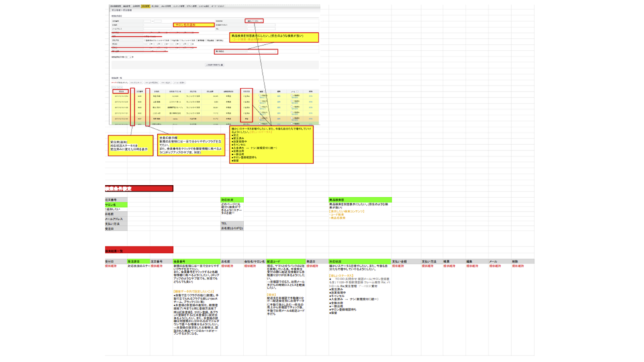Viewport: 644px width, 362px height.
Task: Click the red 検索結果一覧 section header cell
Action: (x=139, y=250)
